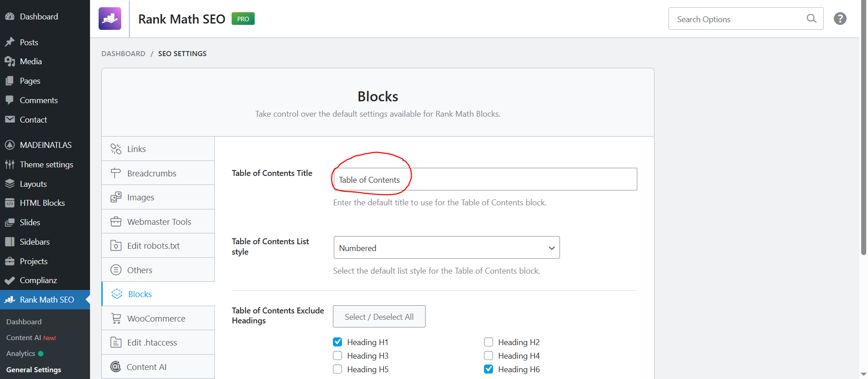Check the Heading H5 checkbox
Screen dimensions: 868x379
click(x=337, y=369)
